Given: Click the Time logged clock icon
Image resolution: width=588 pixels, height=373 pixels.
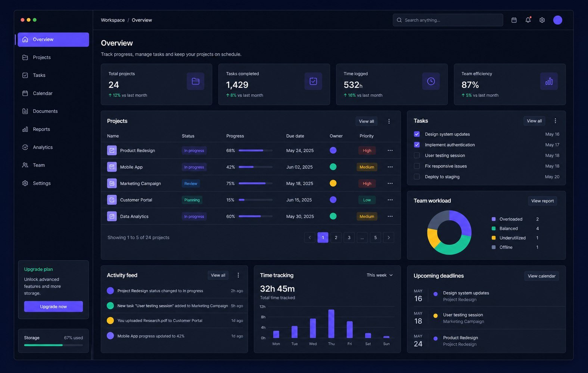Looking at the screenshot, I should pyautogui.click(x=431, y=81).
